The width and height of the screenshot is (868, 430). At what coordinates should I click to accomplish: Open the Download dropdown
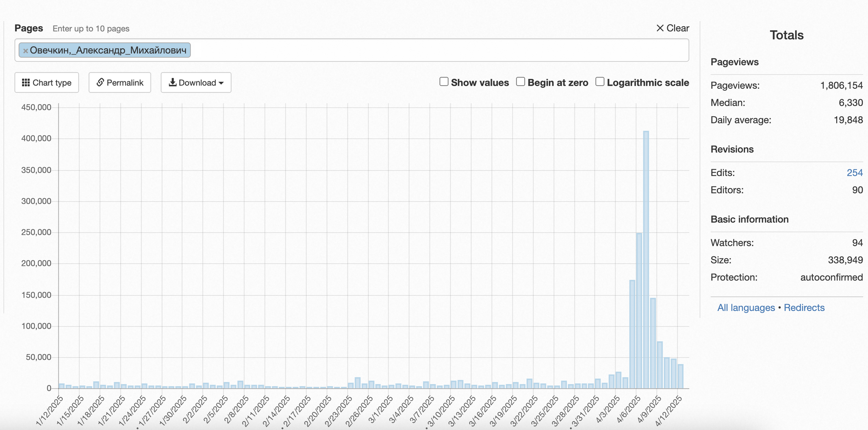click(196, 82)
